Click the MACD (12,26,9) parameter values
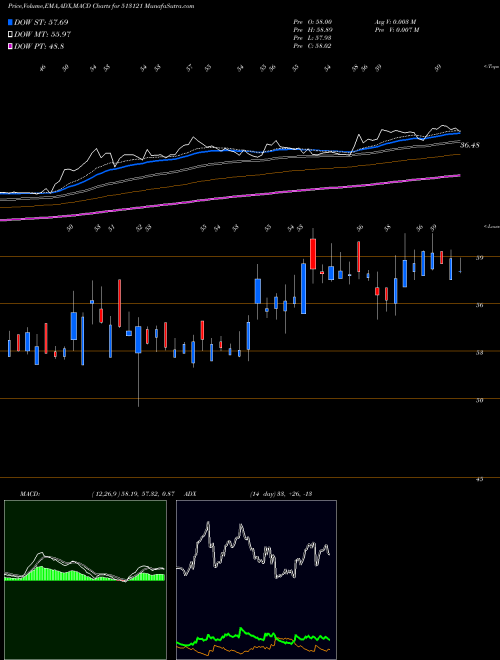Viewport: 500px width, 660px height. pos(133,494)
